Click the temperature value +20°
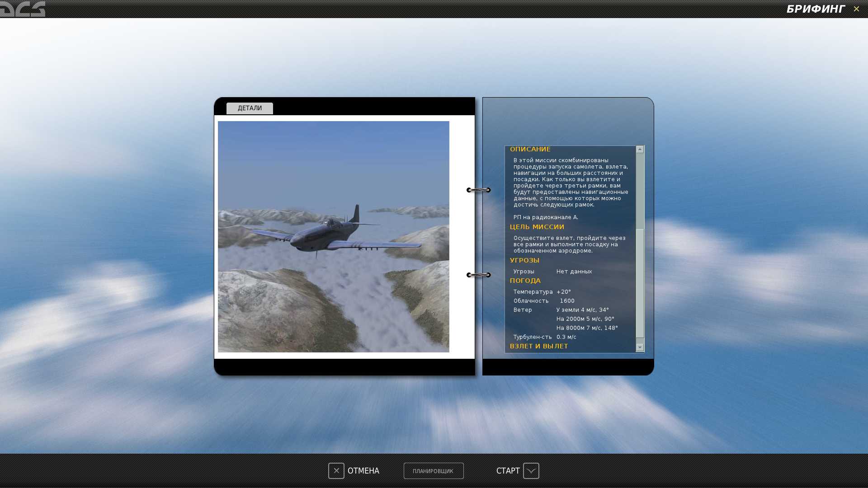Image resolution: width=868 pixels, height=488 pixels. (x=564, y=292)
